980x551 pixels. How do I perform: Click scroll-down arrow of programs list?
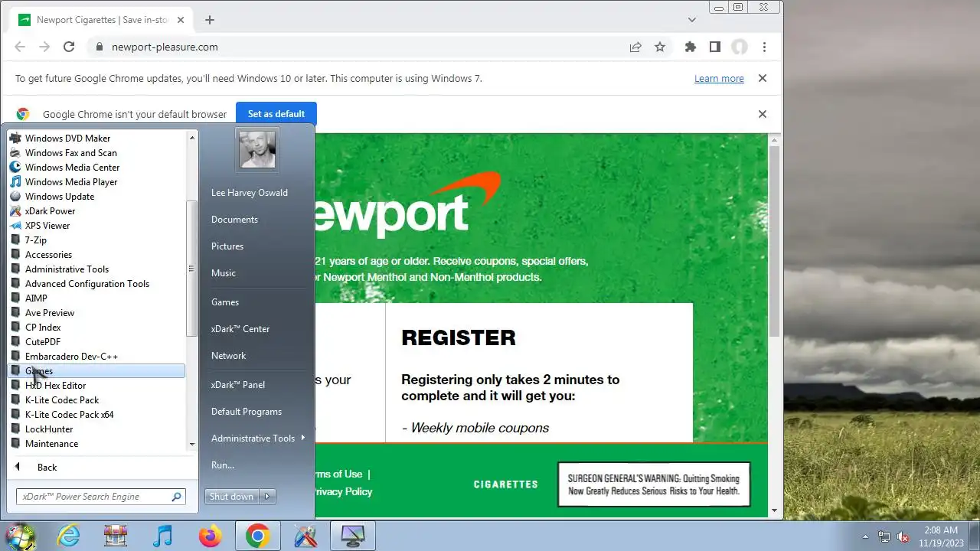pyautogui.click(x=192, y=445)
